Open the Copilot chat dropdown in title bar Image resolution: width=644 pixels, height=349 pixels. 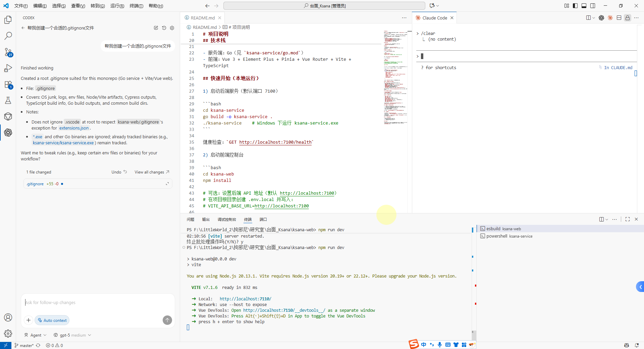pos(438,6)
